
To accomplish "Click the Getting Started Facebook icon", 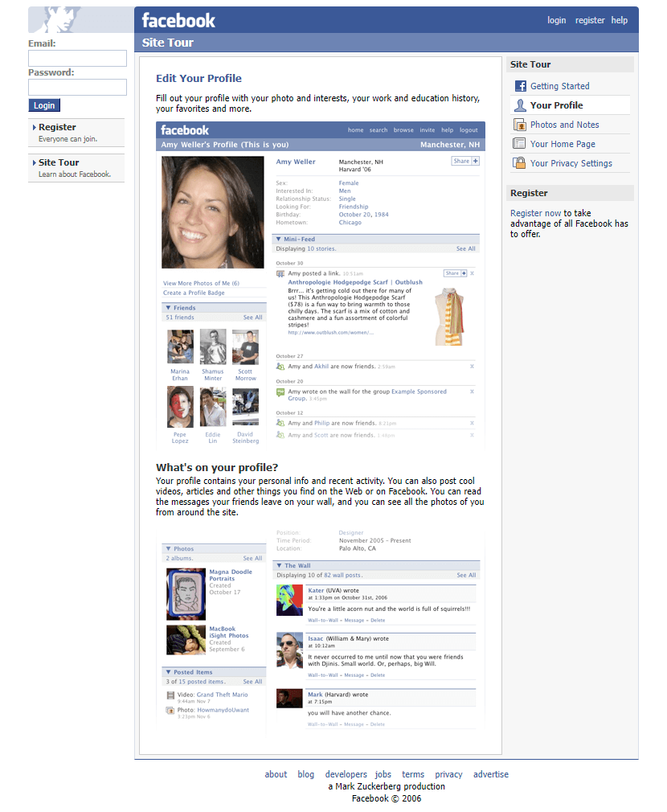I will tap(520, 86).
